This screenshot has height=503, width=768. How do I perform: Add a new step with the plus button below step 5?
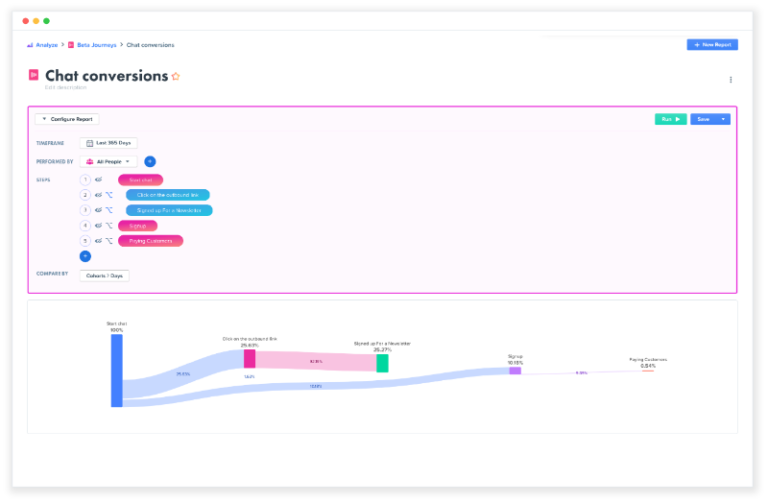point(85,256)
